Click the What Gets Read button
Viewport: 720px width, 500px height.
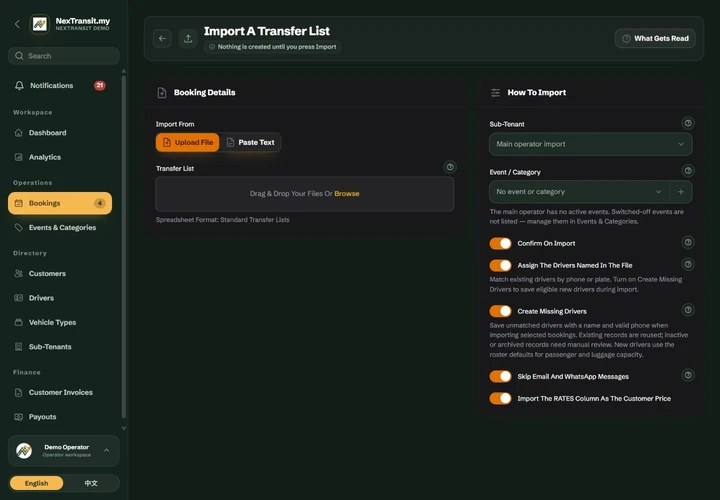click(x=655, y=39)
